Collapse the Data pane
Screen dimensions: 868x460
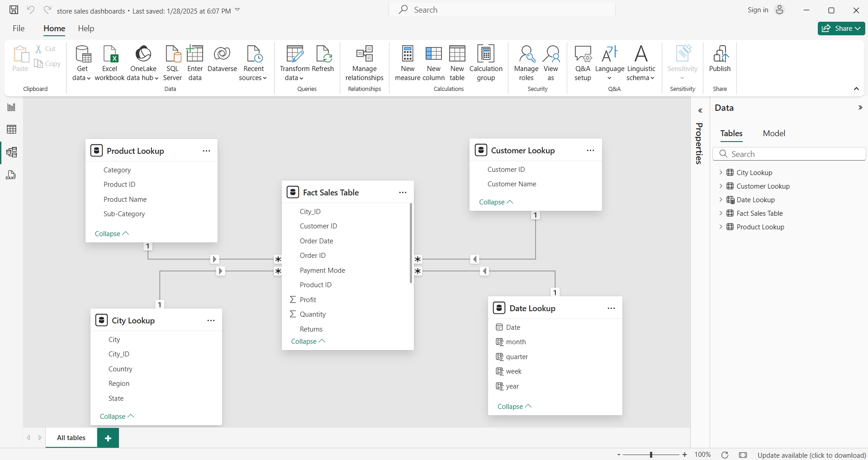(x=860, y=108)
